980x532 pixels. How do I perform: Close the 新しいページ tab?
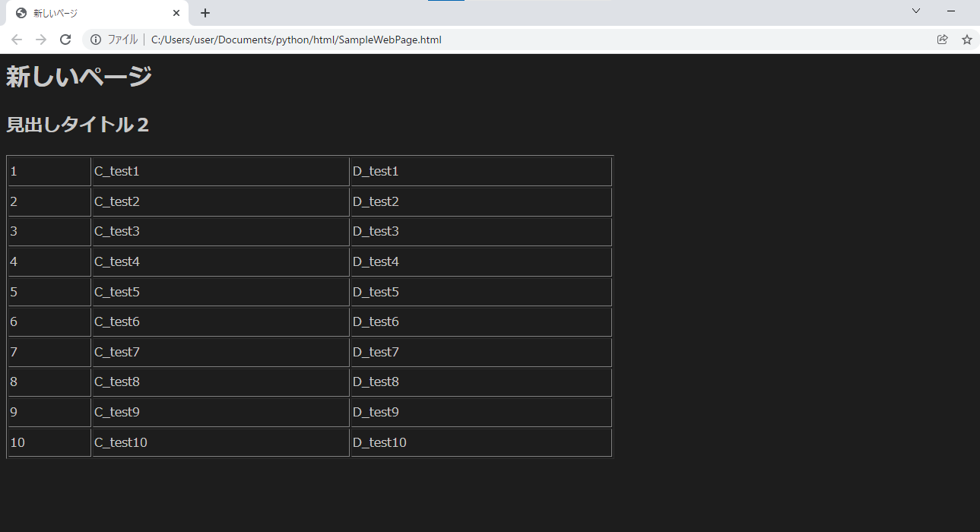pos(176,13)
